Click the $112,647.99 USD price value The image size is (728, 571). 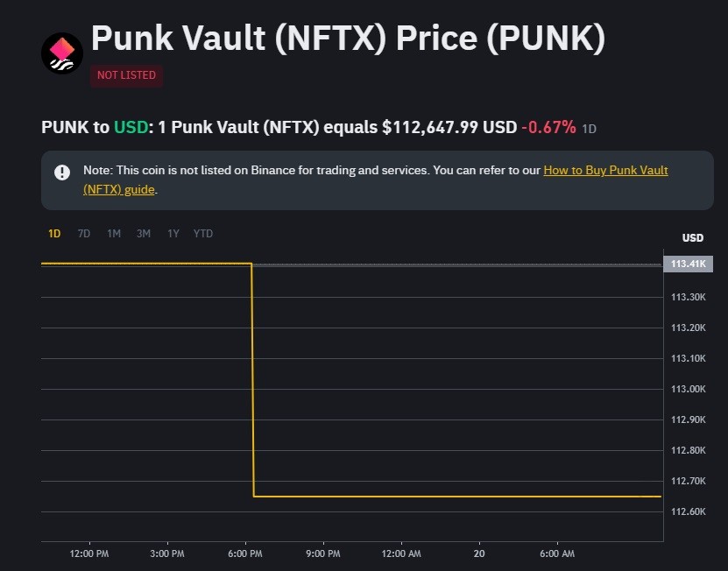click(449, 127)
